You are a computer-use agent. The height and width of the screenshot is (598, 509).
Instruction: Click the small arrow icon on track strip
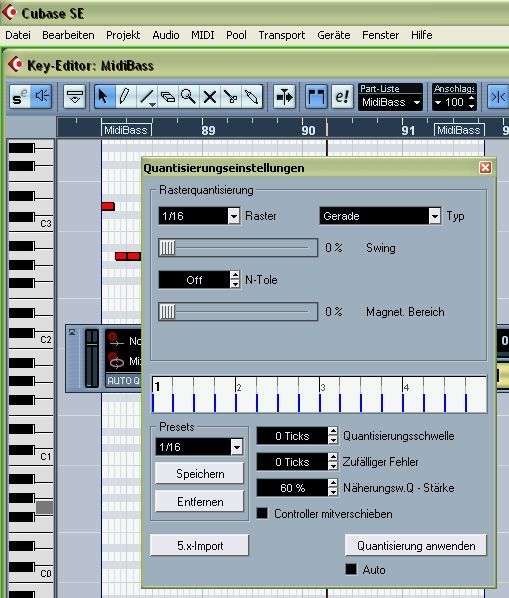point(72,333)
